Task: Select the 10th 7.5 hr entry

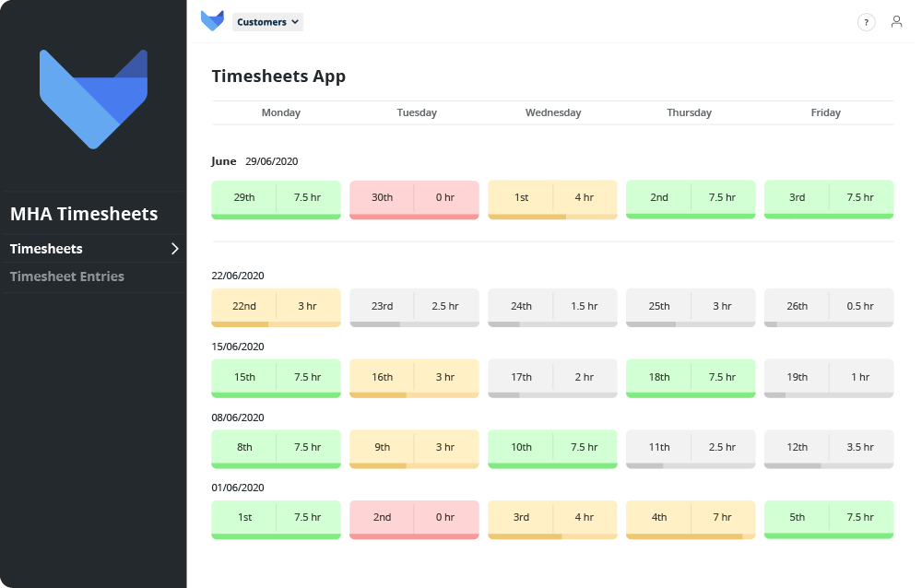Action: [x=552, y=447]
